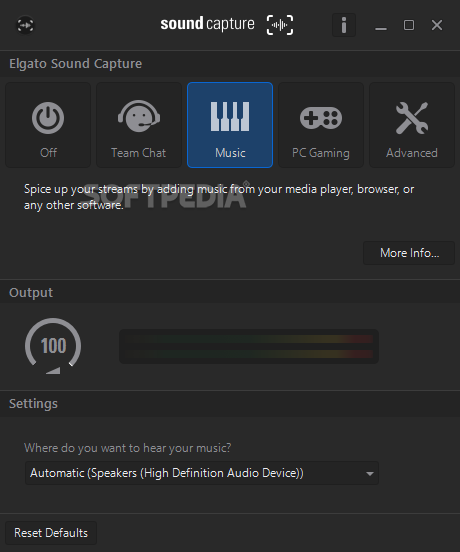Maximize the Sound Capture window
Screen dimensions: 460x552
click(x=409, y=25)
